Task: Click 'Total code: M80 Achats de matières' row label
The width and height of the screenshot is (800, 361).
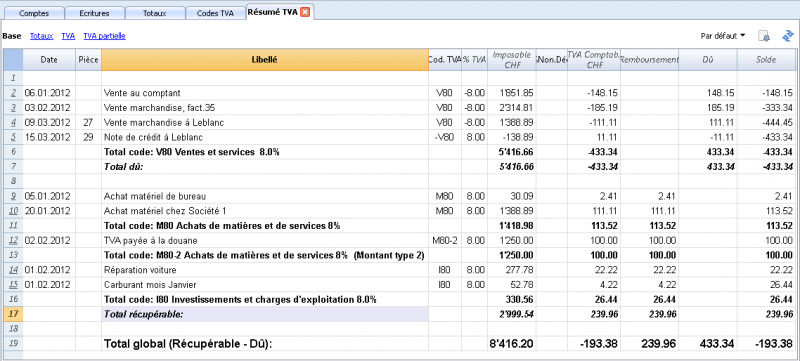Action: (265, 226)
